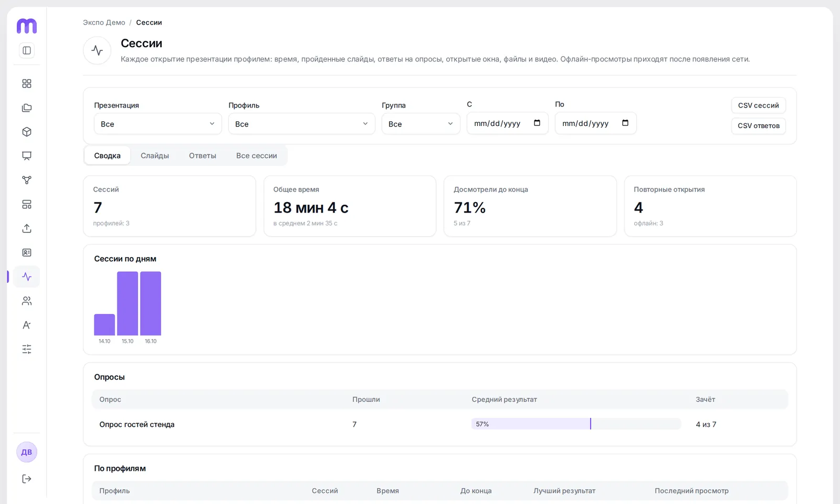Image resolution: width=840 pixels, height=504 pixels.
Task: Switch to the Все сессии tab
Action: [x=257, y=155]
